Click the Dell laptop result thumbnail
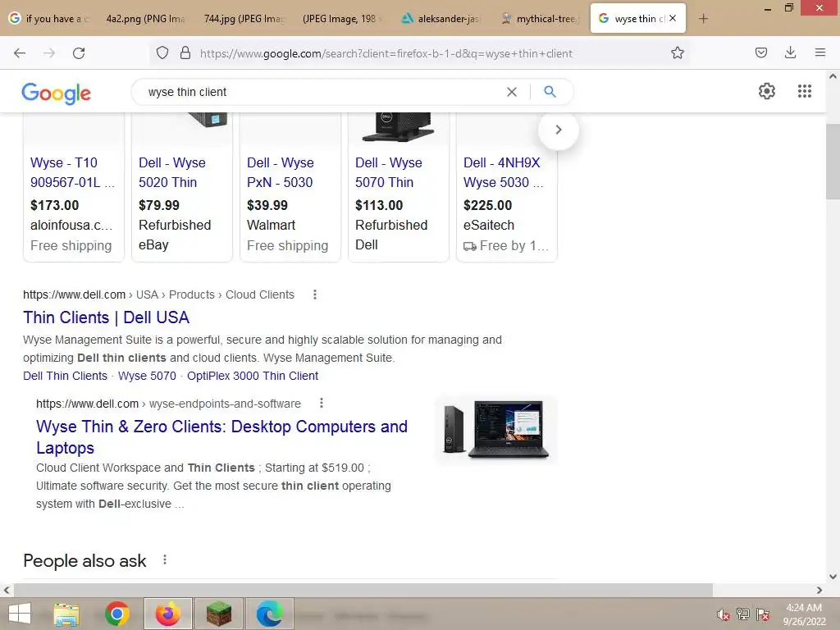The width and height of the screenshot is (840, 630). pos(496,430)
